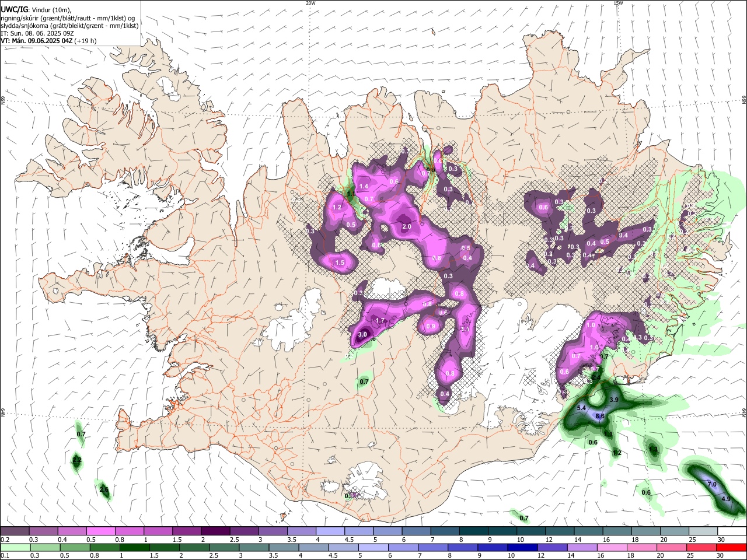Select the pale periwinkle 5 mm rain swatch

[372, 547]
